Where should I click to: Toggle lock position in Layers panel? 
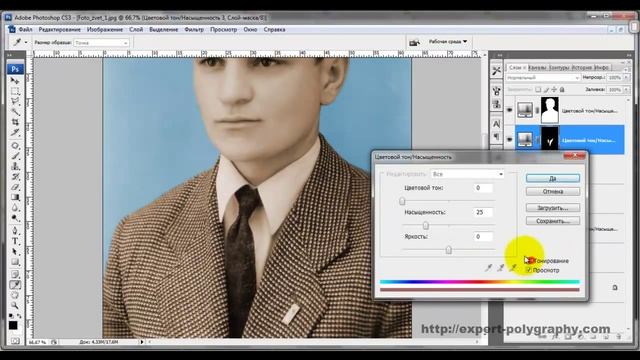coord(554,89)
